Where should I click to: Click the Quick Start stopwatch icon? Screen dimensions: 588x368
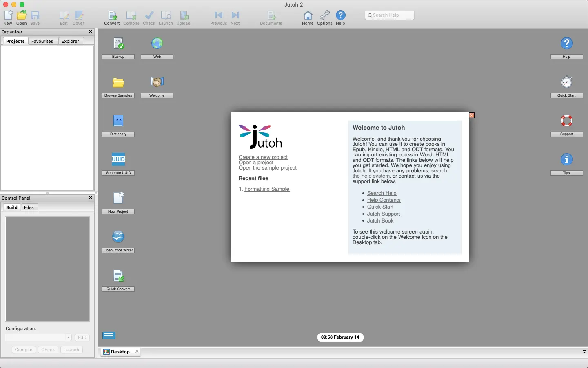point(566,82)
